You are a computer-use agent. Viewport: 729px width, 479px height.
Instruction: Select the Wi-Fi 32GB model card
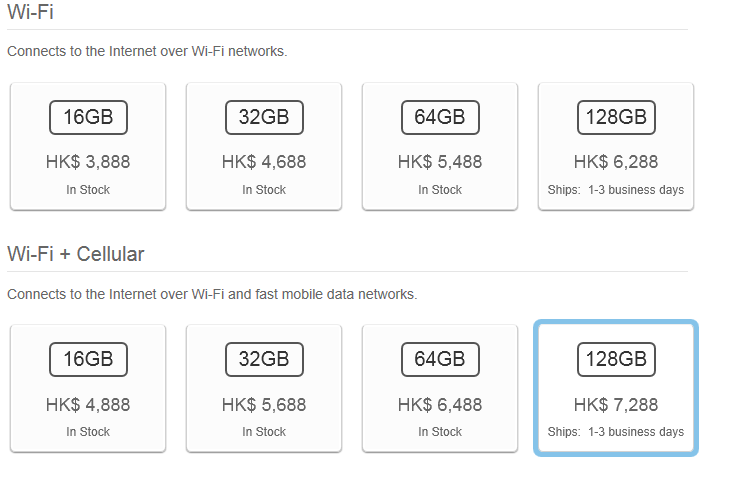pos(264,146)
